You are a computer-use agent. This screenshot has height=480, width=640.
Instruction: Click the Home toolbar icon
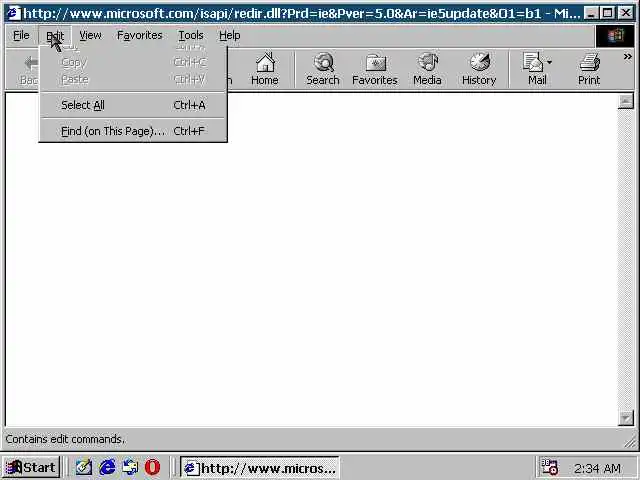click(265, 69)
